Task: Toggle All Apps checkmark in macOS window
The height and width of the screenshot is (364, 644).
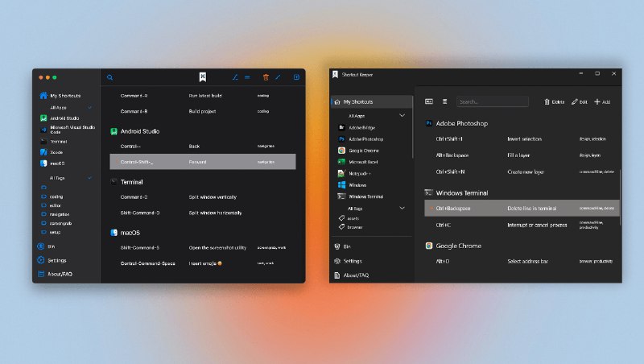Action: pos(89,108)
